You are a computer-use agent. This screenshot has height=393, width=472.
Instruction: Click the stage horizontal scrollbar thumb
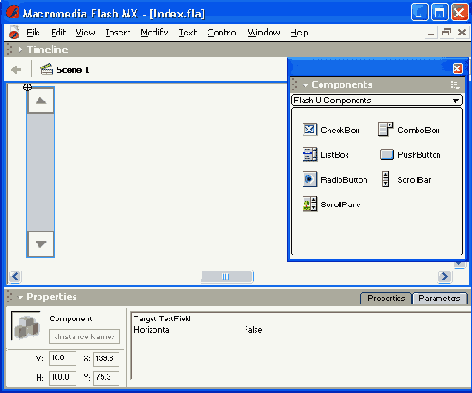click(x=227, y=277)
